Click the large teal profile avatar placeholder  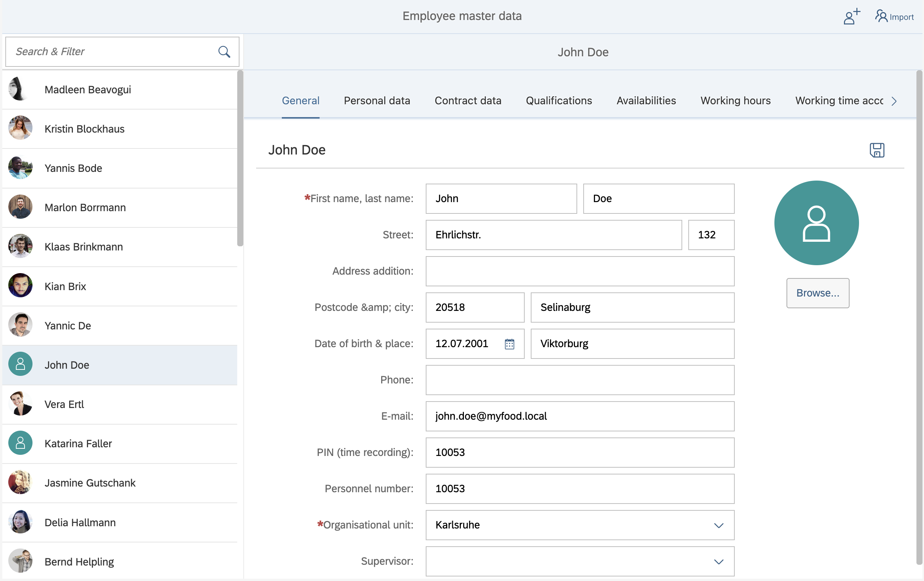point(816,223)
